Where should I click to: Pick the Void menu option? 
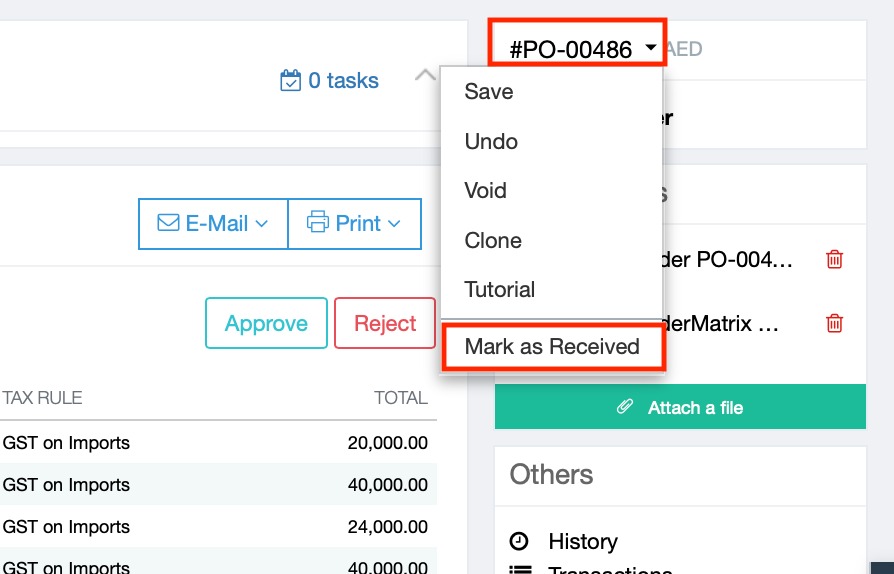click(x=486, y=191)
